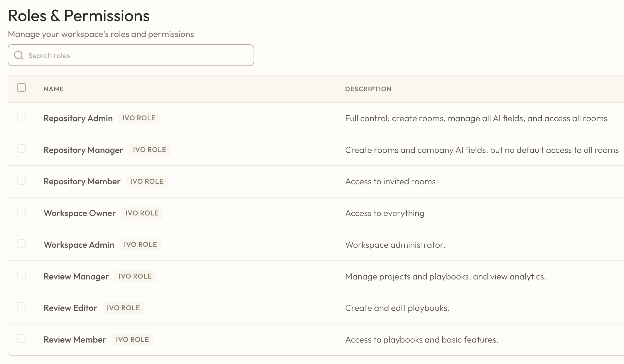Open the Repository Admin role
Viewport: 624px width, 364px height.
coord(78,118)
